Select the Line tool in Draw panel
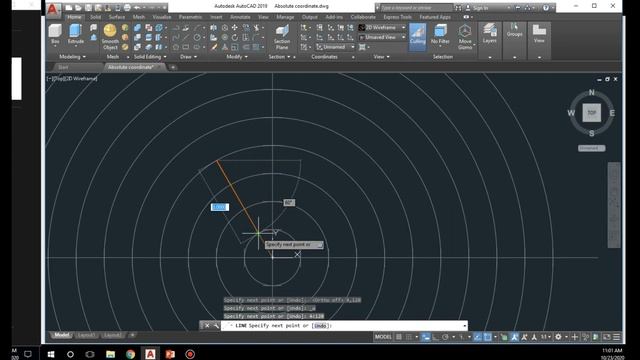640x360 pixels. click(x=186, y=38)
